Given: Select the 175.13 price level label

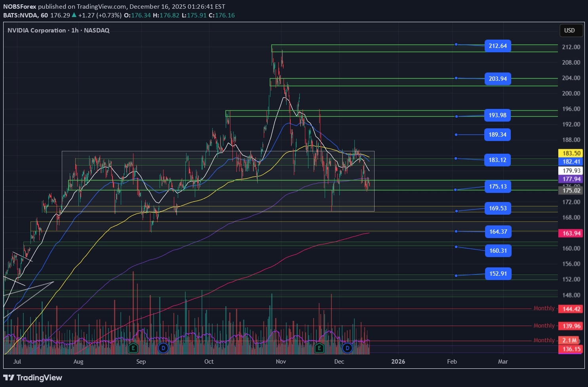Looking at the screenshot, I should 498,187.
